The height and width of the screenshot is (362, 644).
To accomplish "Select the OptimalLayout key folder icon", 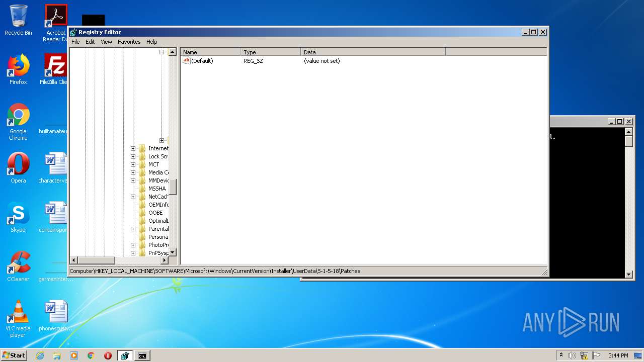I will tap(142, 221).
